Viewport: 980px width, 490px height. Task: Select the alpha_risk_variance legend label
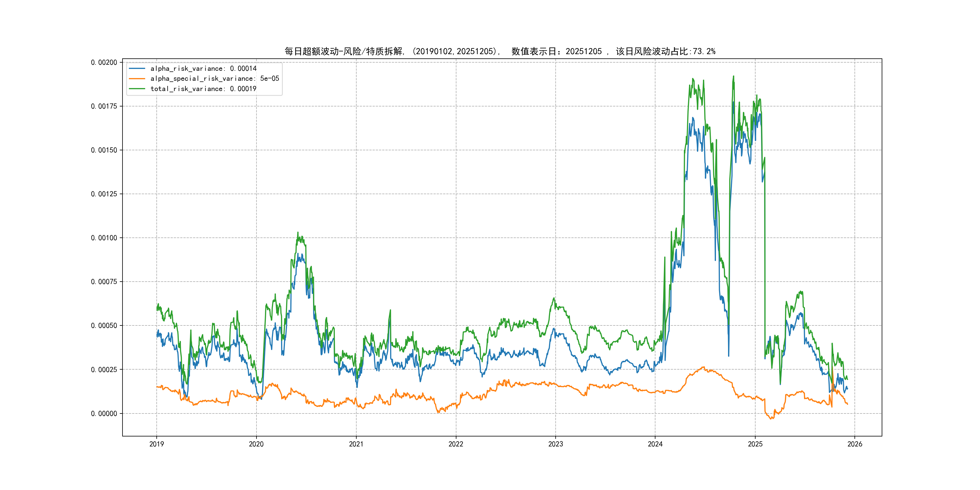click(204, 68)
